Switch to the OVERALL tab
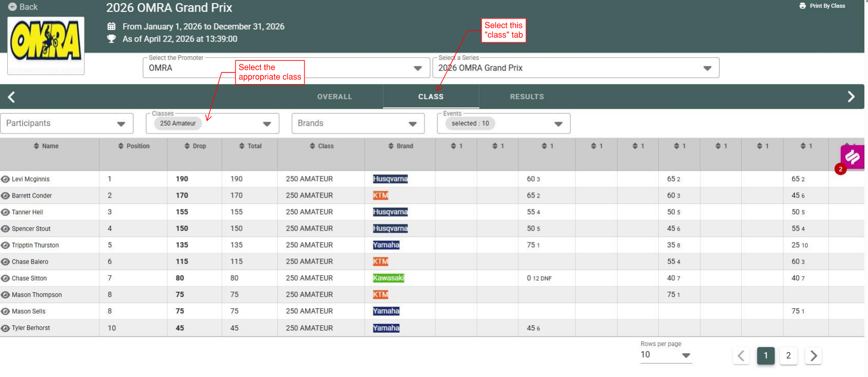The image size is (868, 377). (x=334, y=96)
